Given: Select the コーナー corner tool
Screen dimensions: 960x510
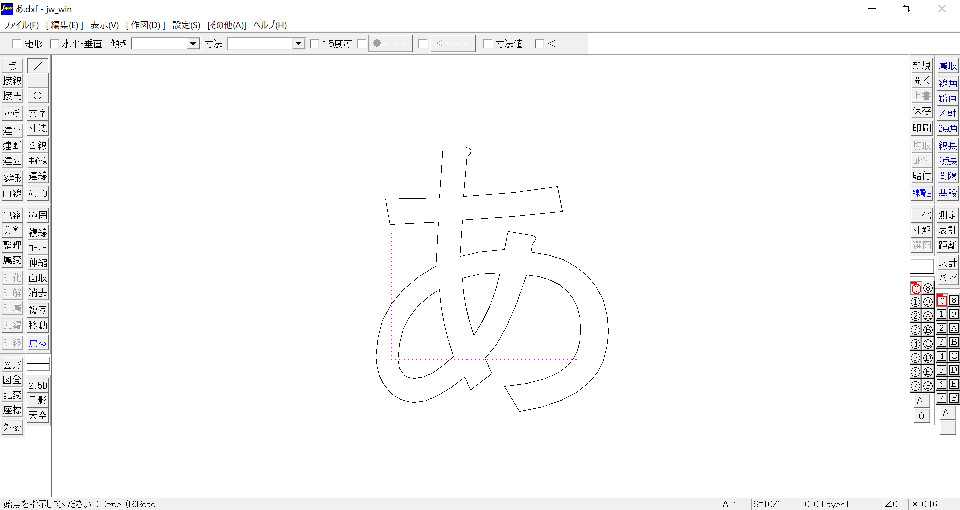Looking at the screenshot, I should (x=38, y=247).
